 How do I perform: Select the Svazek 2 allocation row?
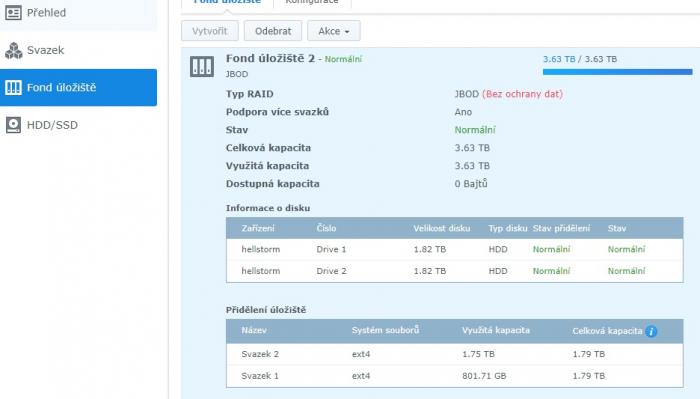tap(454, 354)
